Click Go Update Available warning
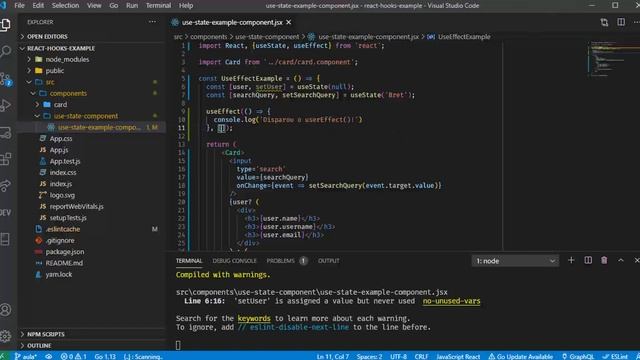The width and height of the screenshot is (640, 360). pyautogui.click(x=520, y=356)
